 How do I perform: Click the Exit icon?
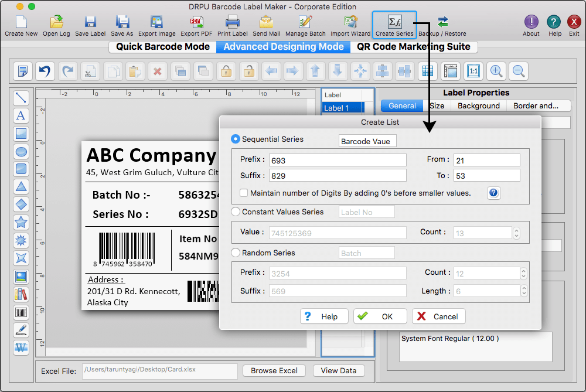point(574,25)
